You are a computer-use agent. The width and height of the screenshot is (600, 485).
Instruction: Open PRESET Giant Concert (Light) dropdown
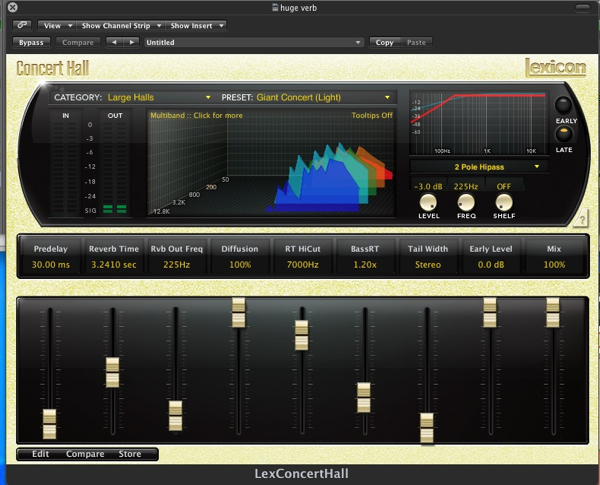[x=305, y=97]
